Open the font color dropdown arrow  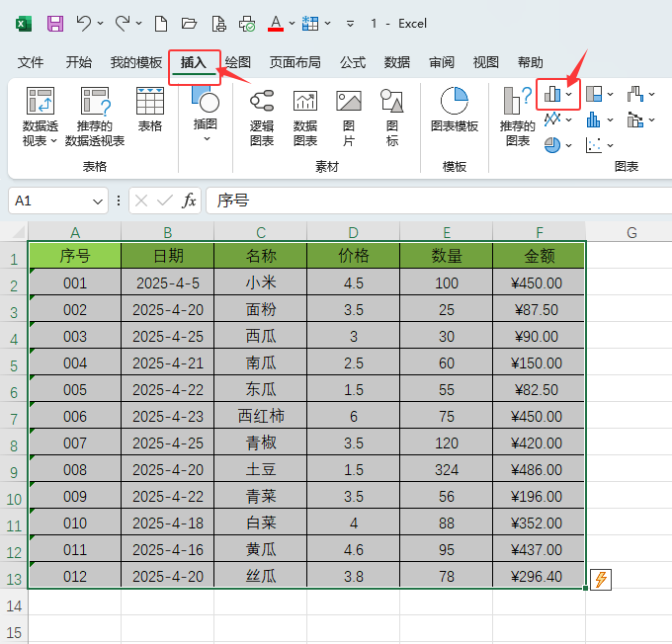292,23
